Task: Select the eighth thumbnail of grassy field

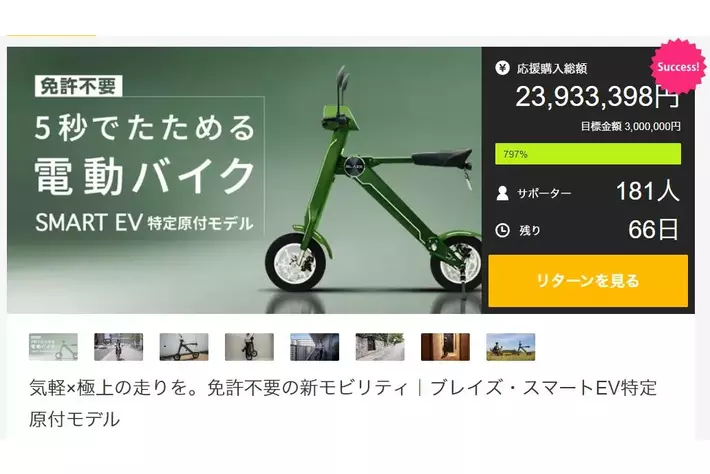Action: click(x=511, y=347)
